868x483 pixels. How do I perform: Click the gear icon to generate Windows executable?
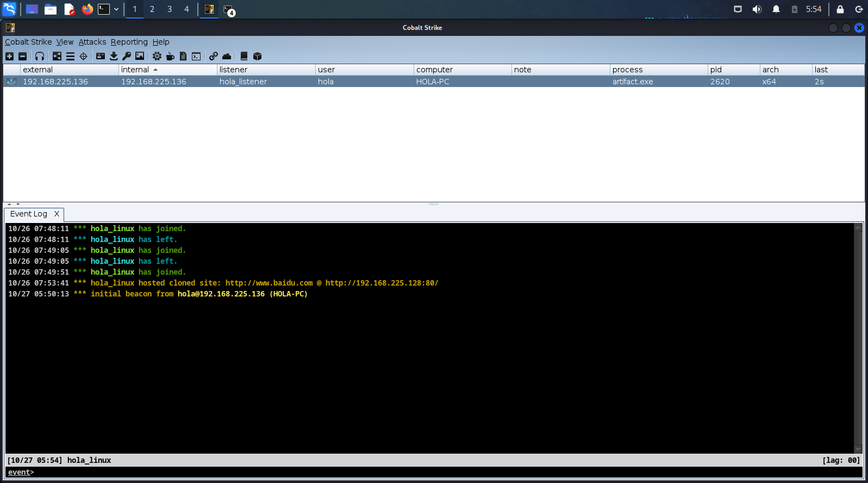click(157, 56)
